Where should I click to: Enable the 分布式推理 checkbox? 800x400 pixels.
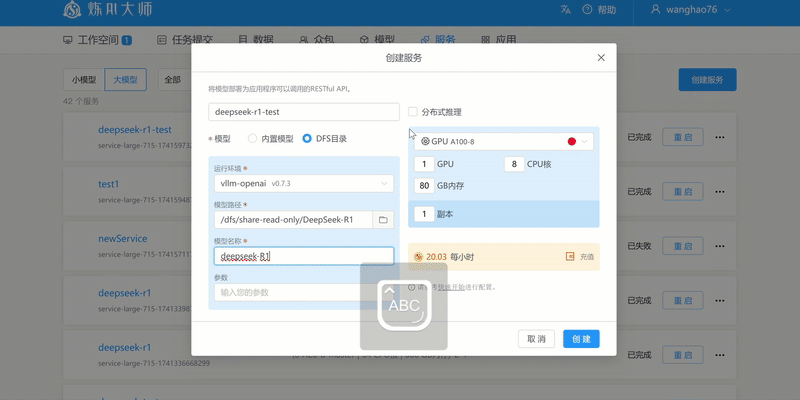point(413,112)
